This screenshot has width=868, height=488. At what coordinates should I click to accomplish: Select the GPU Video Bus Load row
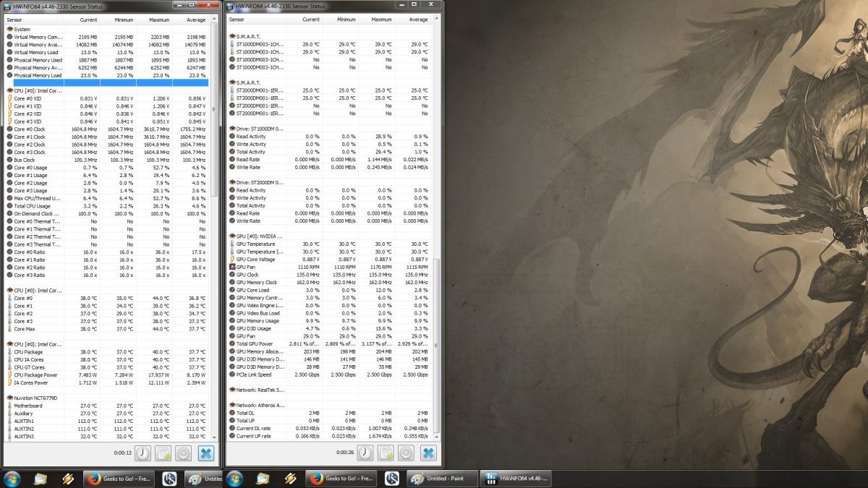pyautogui.click(x=330, y=313)
